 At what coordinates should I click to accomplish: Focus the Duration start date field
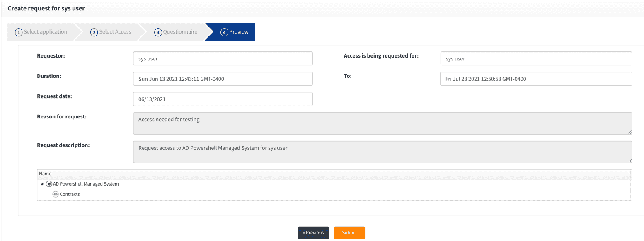(223, 79)
